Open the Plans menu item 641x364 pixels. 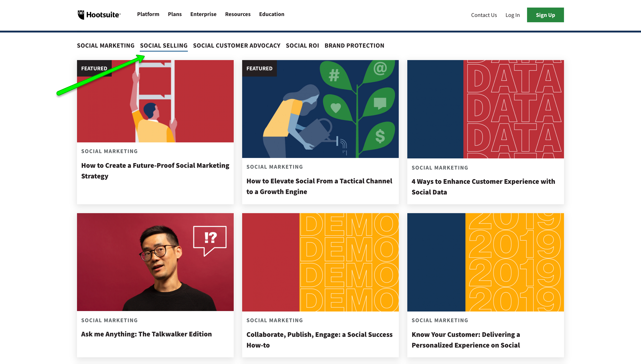click(175, 14)
